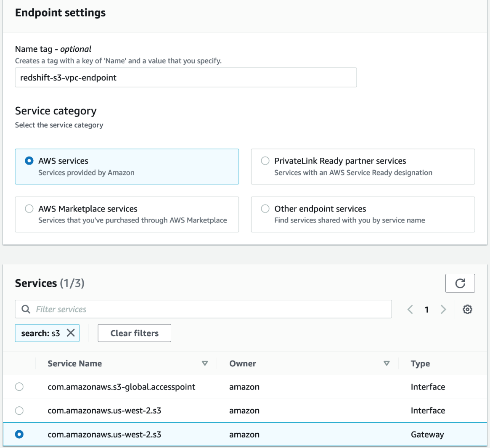Go to next services page
This screenshot has width=490, height=448.
point(443,310)
